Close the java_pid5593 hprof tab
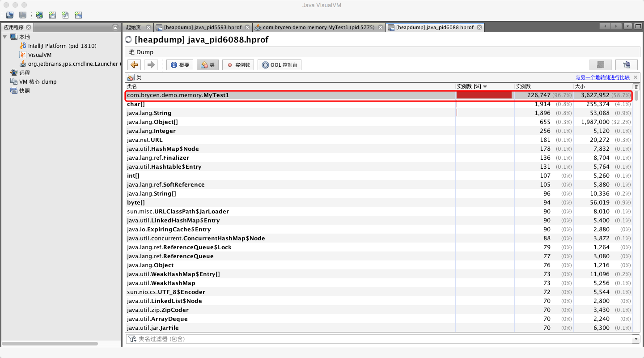Viewport: 644px width, 358px height. (247, 27)
